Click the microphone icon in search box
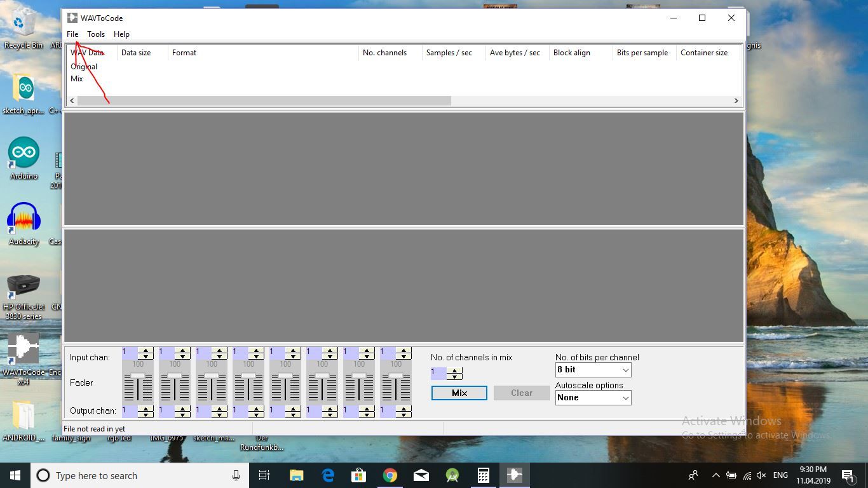Image resolution: width=868 pixels, height=488 pixels. [236, 475]
